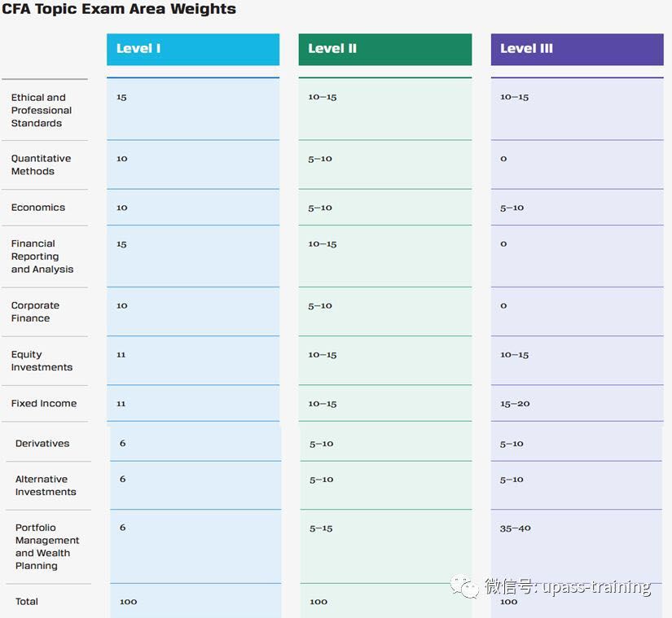Click the Ethical and Professional Standards row label

pyautogui.click(x=42, y=111)
